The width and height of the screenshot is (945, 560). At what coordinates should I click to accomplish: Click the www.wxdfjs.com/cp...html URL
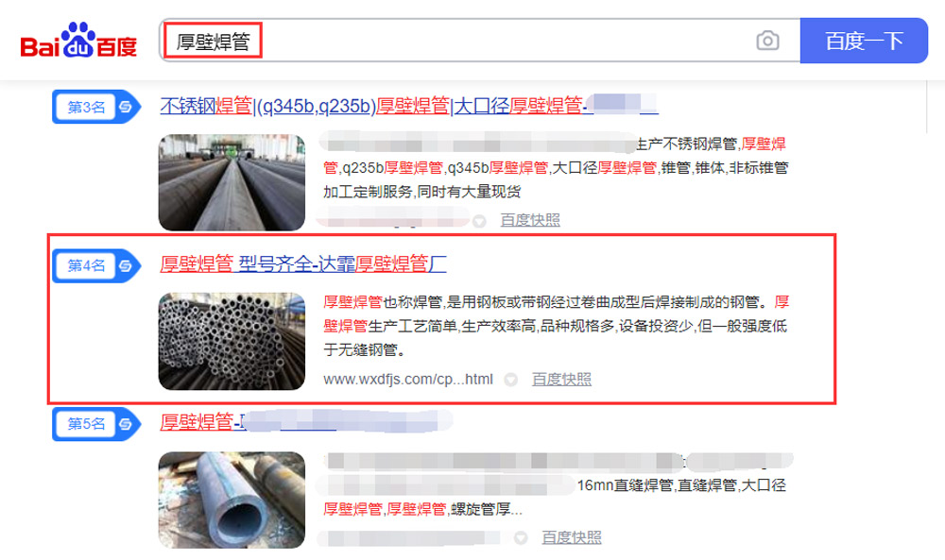tap(408, 380)
